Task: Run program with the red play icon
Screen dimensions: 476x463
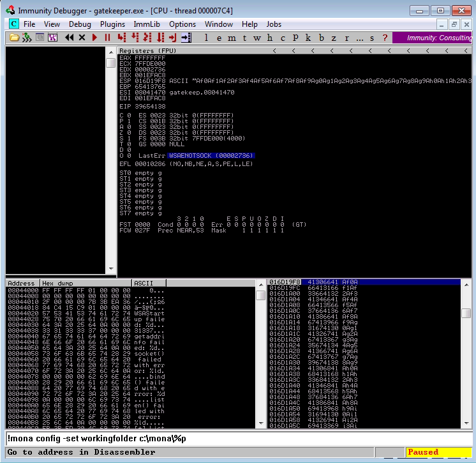Action: [x=94, y=38]
